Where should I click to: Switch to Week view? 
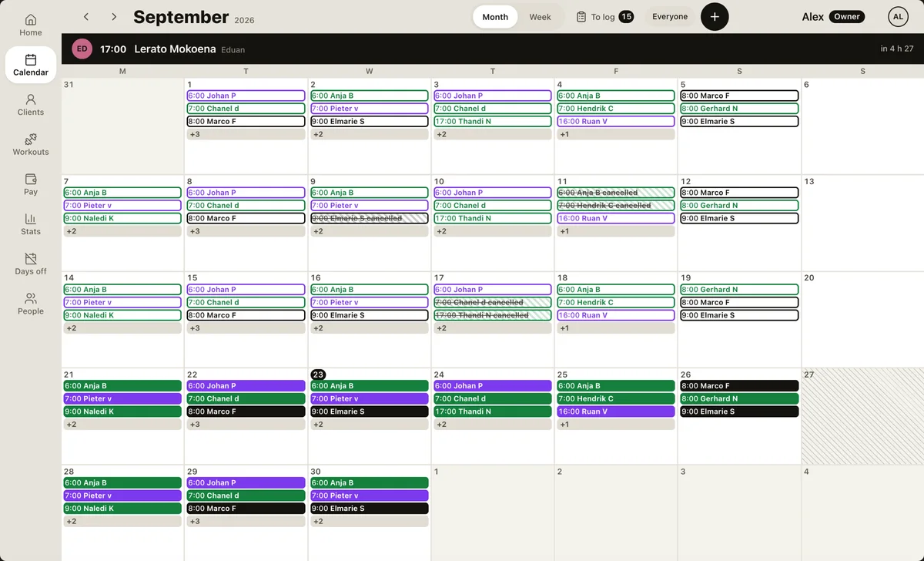(x=540, y=17)
